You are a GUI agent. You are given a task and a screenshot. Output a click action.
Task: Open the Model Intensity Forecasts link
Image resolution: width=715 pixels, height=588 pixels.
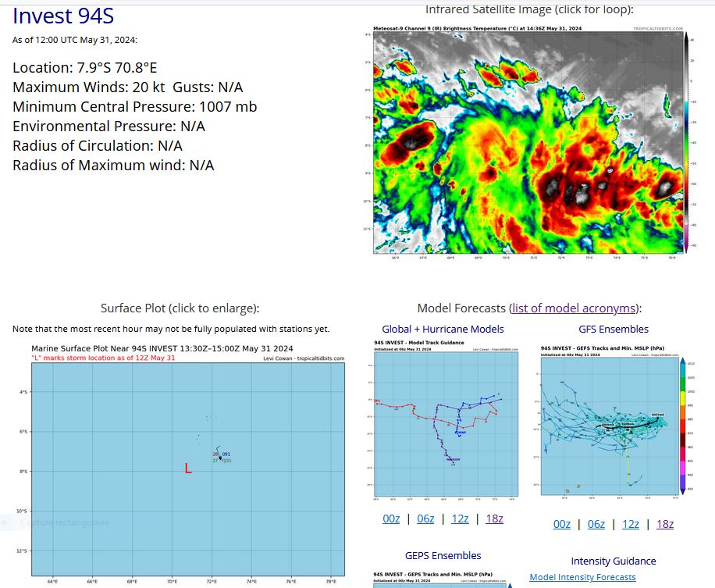point(582,577)
